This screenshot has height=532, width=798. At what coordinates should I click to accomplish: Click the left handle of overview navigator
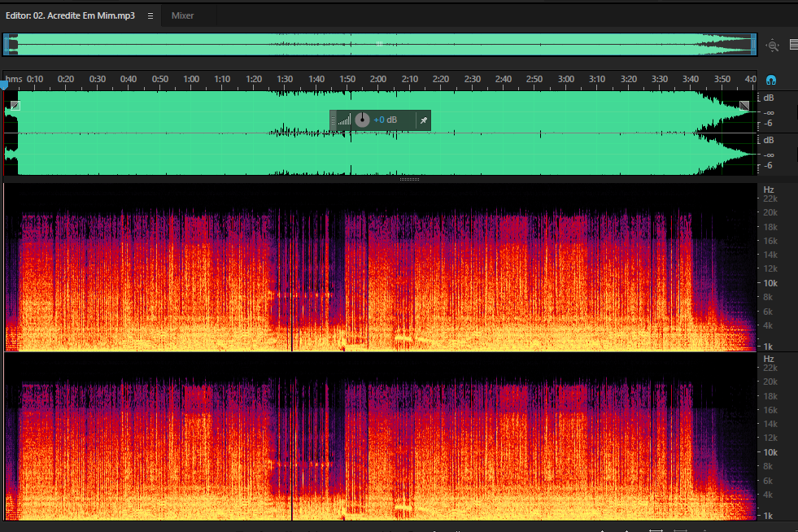pos(7,45)
